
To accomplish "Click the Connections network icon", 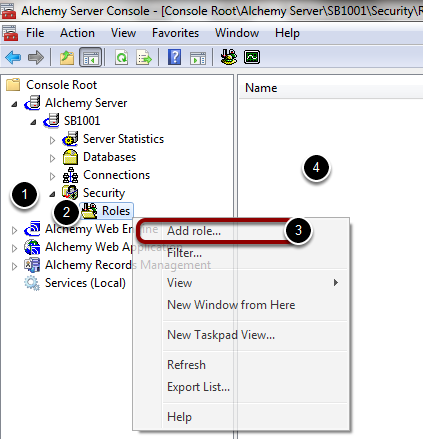I will coord(70,175).
